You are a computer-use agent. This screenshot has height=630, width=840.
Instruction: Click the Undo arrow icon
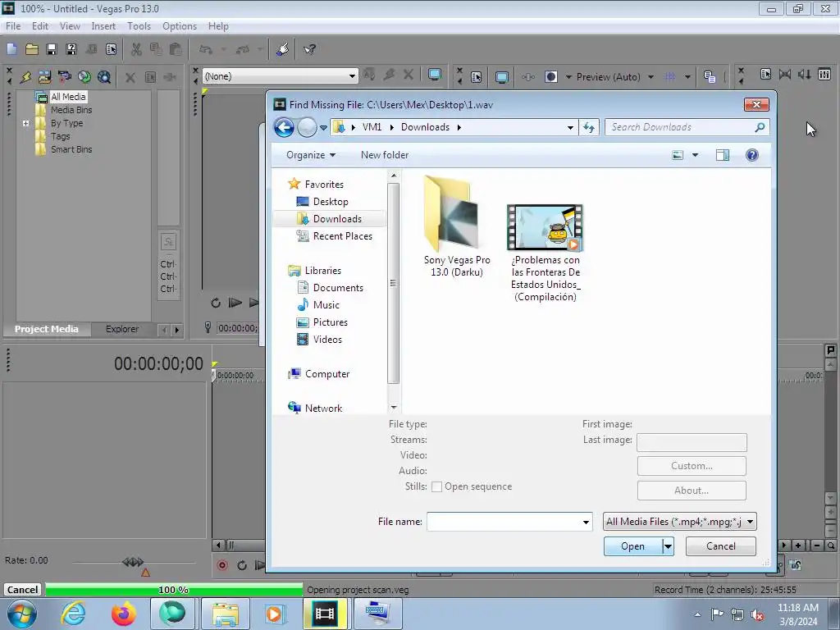(x=206, y=50)
